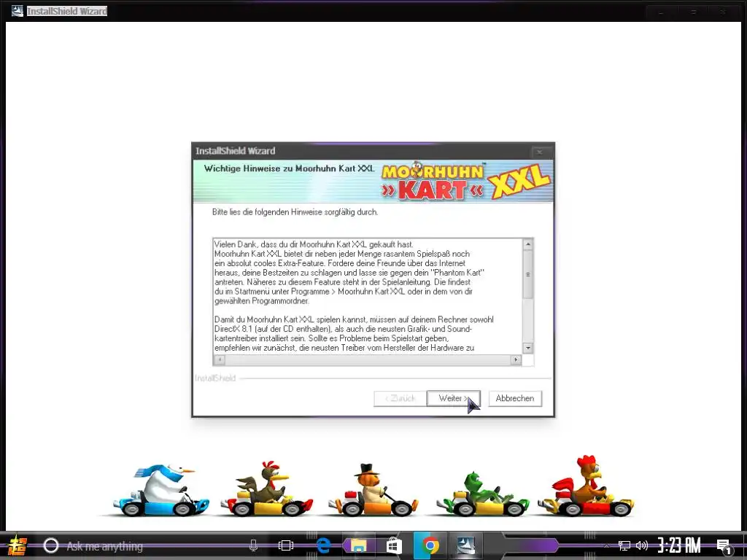Click the taskbar microphone icon
The height and width of the screenshot is (560, 747).
pos(253,545)
